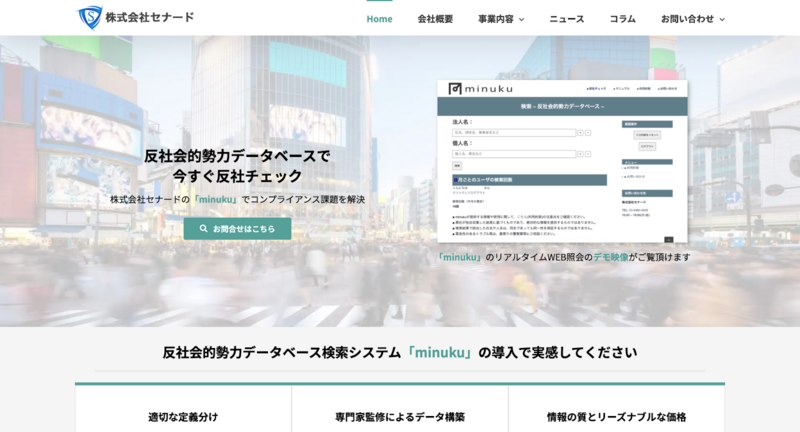This screenshot has height=432, width=800.
Task: Click the minuku logo in the demo screenshot
Action: [x=481, y=89]
